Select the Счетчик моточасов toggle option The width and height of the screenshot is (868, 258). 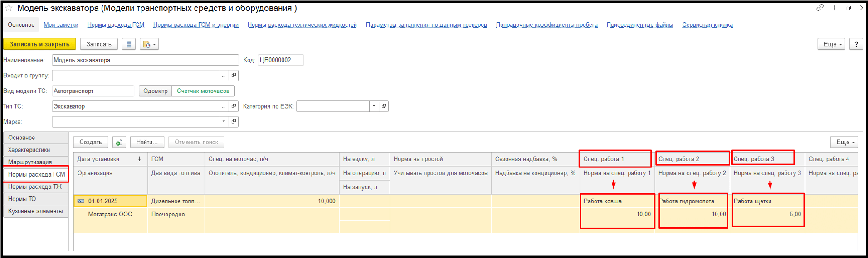pos(203,91)
